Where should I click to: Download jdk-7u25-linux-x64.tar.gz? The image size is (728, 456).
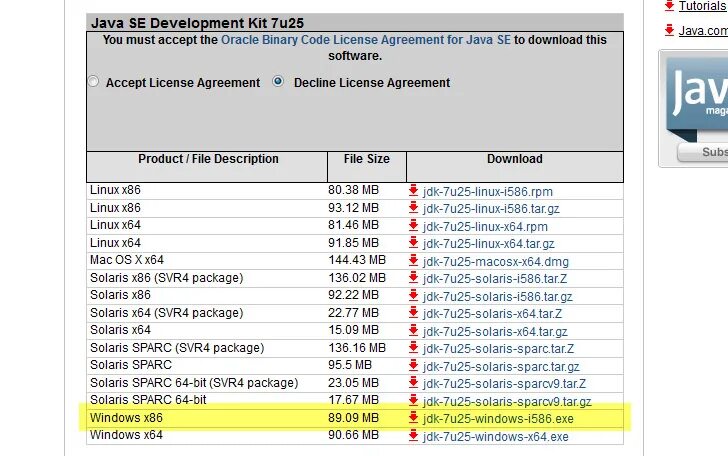(488, 244)
